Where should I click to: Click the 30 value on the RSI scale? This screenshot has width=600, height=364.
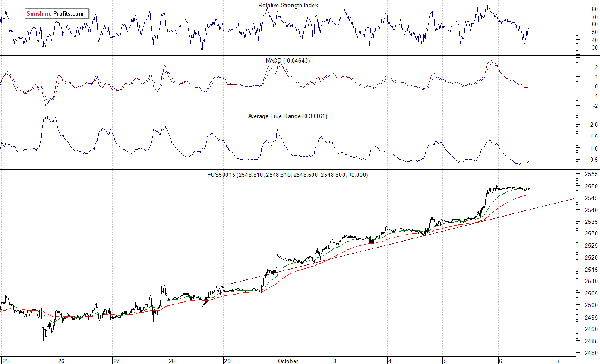pos(594,47)
